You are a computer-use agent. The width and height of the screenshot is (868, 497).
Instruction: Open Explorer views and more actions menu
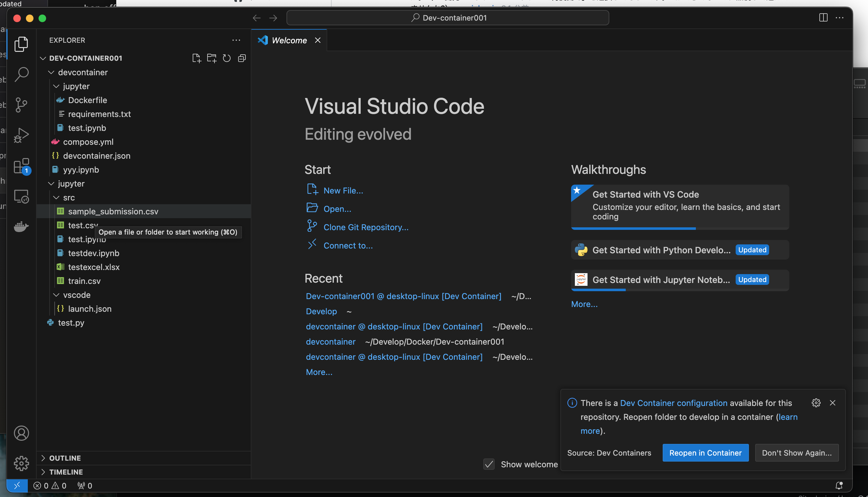pos(236,40)
